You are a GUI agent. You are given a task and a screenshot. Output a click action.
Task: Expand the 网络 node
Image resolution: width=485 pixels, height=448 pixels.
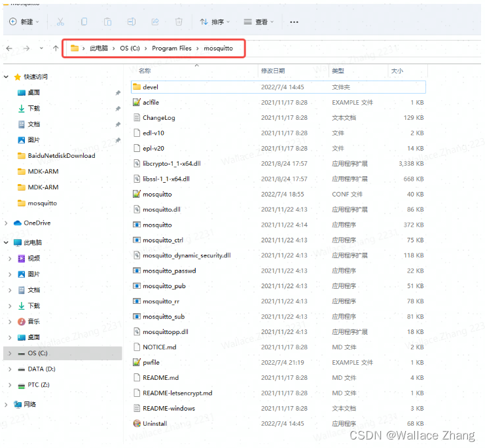click(6, 404)
